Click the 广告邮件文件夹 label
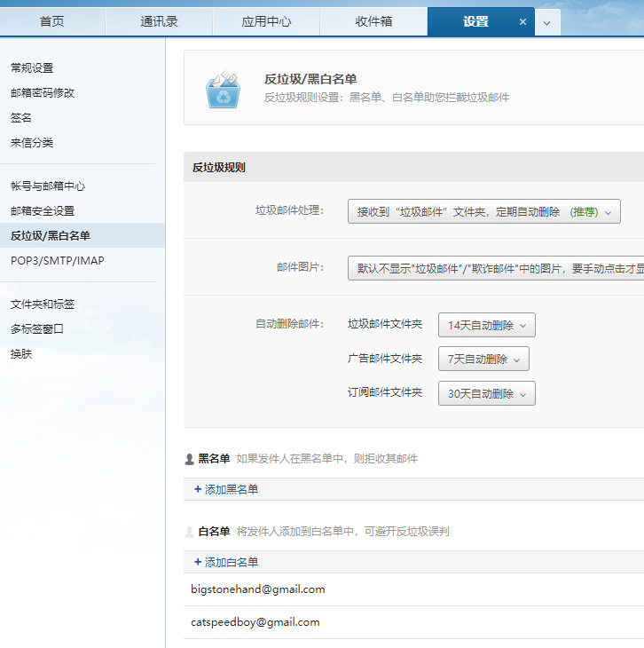The height and width of the screenshot is (648, 644). tap(385, 359)
